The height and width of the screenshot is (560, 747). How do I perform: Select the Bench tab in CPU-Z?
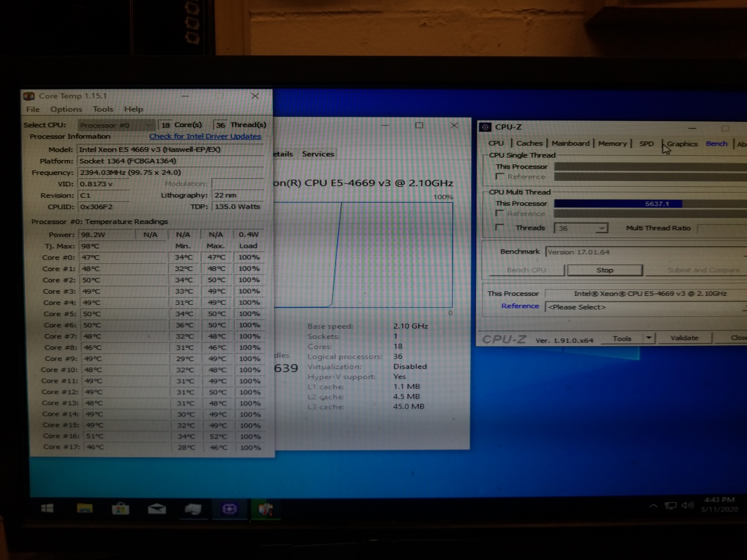pos(716,144)
